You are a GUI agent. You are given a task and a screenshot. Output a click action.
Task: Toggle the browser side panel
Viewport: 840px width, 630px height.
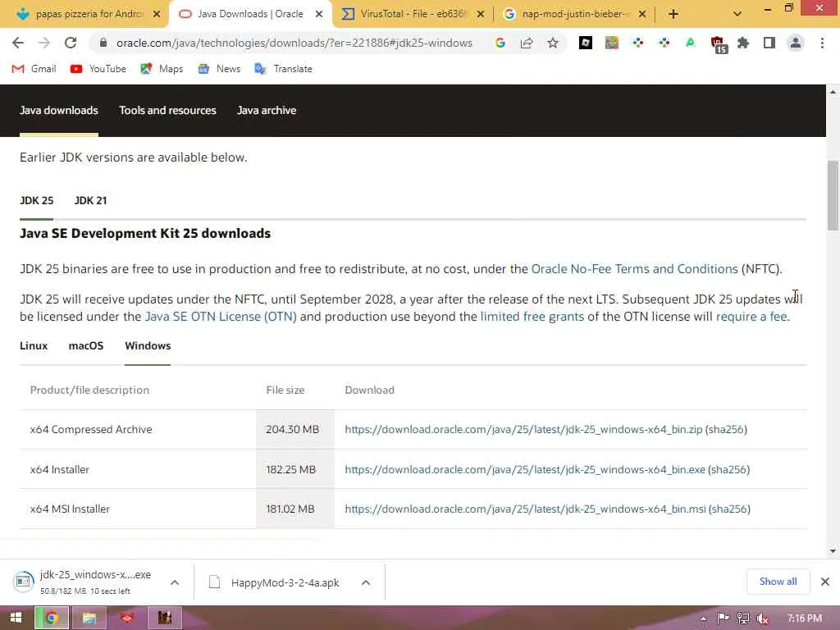tap(769, 43)
